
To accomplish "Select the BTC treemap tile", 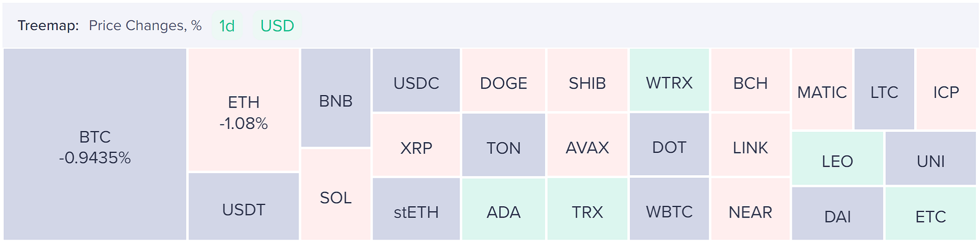I will 95,144.
